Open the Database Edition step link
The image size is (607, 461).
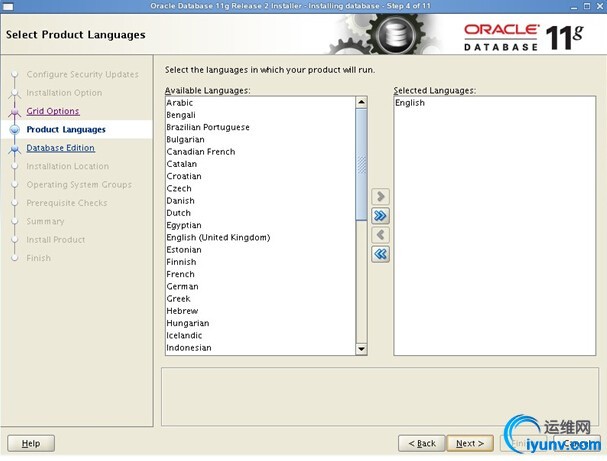click(x=60, y=148)
